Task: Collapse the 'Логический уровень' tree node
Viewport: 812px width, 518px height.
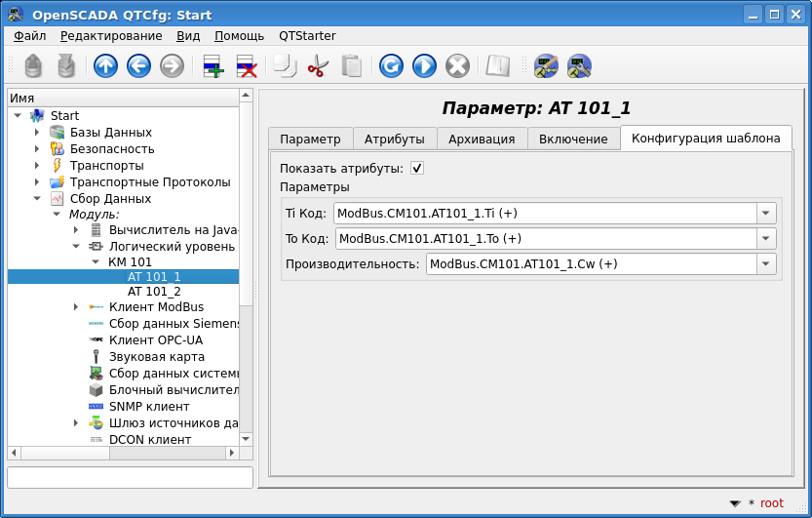Action: [x=76, y=247]
